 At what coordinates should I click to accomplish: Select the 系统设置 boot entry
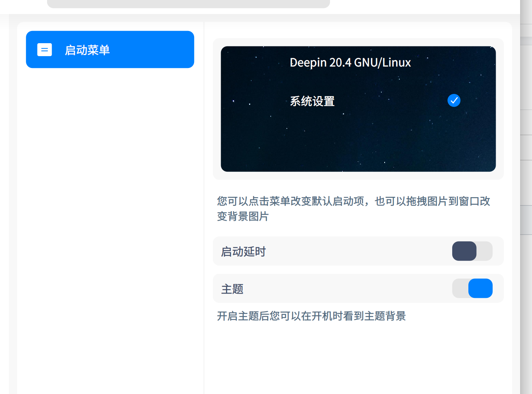tap(312, 101)
